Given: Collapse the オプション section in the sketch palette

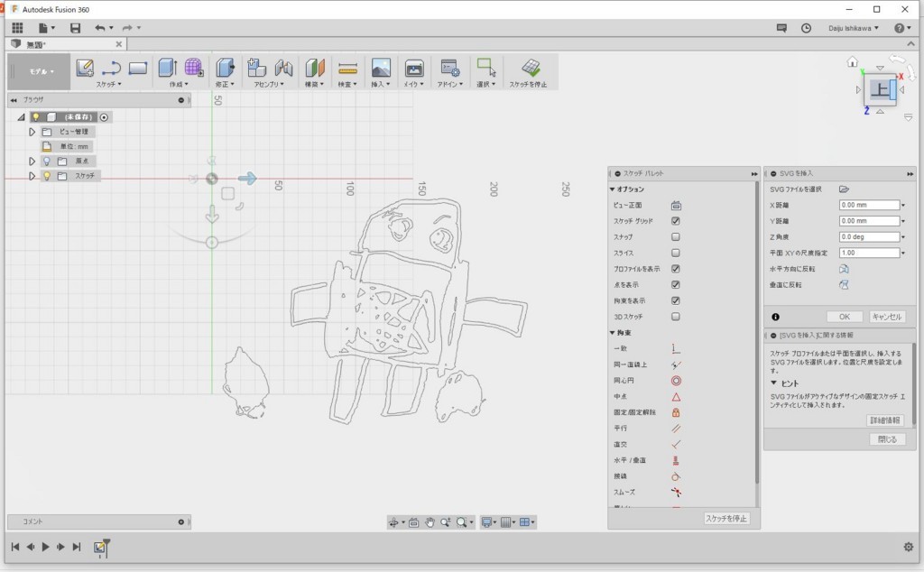Looking at the screenshot, I should pos(613,189).
